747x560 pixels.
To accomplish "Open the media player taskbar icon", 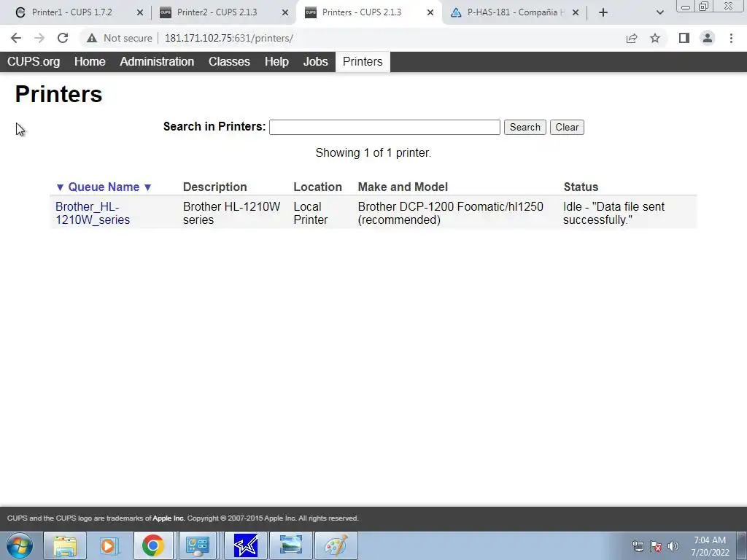I will click(x=109, y=545).
